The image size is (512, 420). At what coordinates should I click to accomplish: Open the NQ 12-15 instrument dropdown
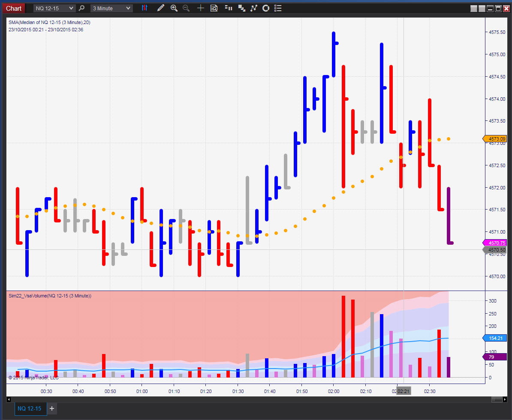point(54,9)
